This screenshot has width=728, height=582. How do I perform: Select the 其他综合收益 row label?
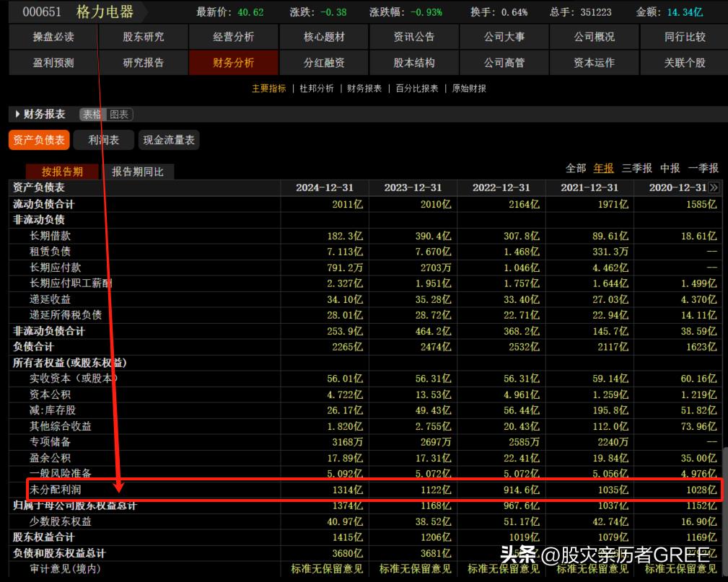click(x=61, y=426)
